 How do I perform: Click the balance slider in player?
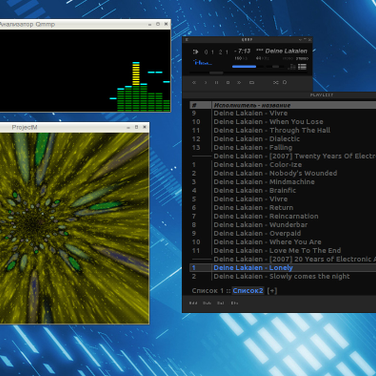[275, 67]
